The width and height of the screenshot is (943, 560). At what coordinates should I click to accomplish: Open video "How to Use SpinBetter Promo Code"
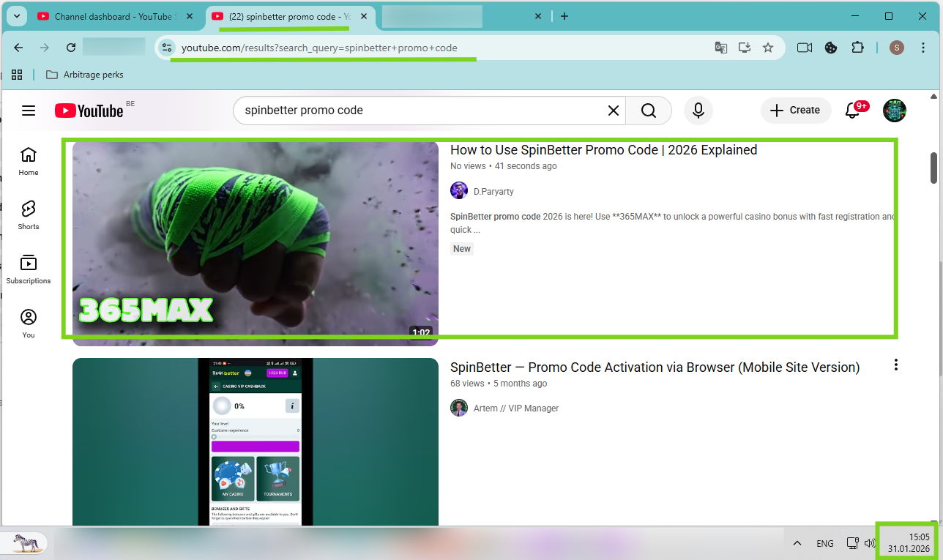pos(603,150)
